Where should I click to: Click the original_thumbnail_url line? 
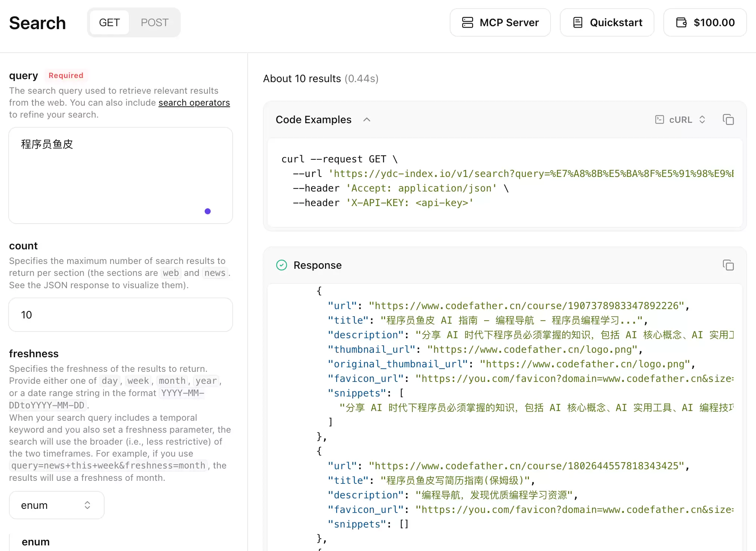click(511, 364)
